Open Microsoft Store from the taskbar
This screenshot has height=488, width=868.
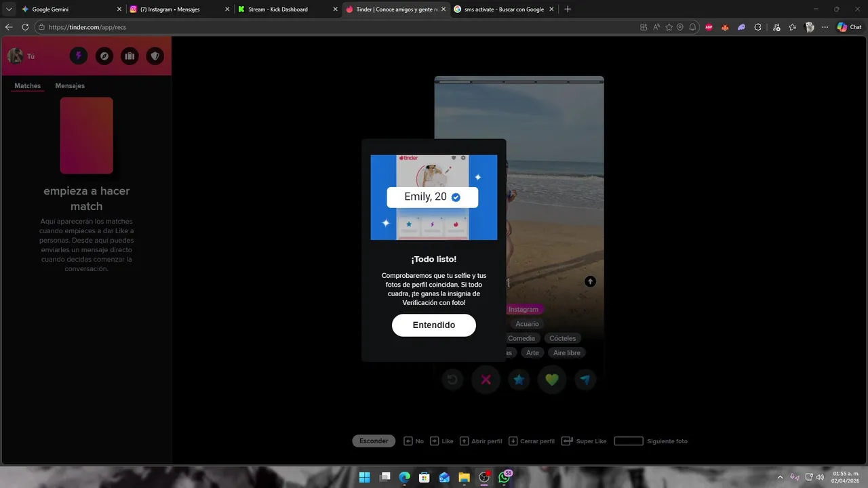tap(425, 477)
